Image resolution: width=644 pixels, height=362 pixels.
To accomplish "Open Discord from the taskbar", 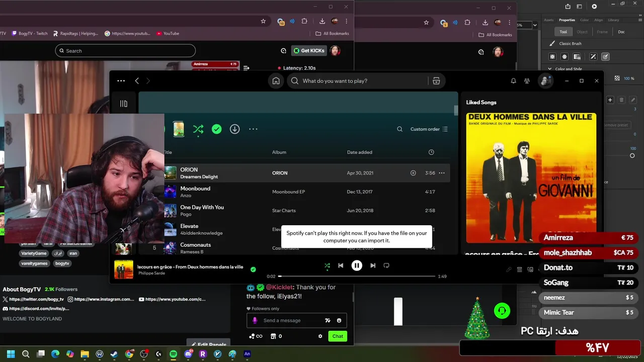I will click(188, 354).
